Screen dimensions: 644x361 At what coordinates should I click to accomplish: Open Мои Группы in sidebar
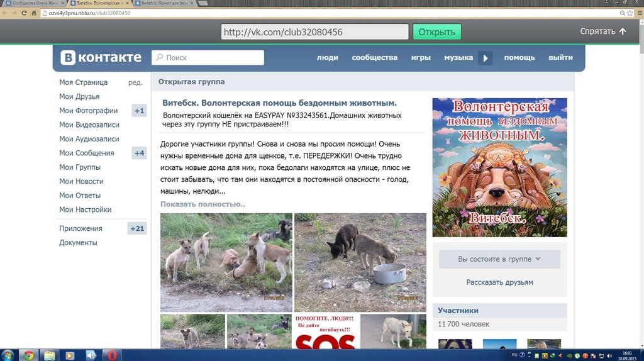(x=80, y=167)
